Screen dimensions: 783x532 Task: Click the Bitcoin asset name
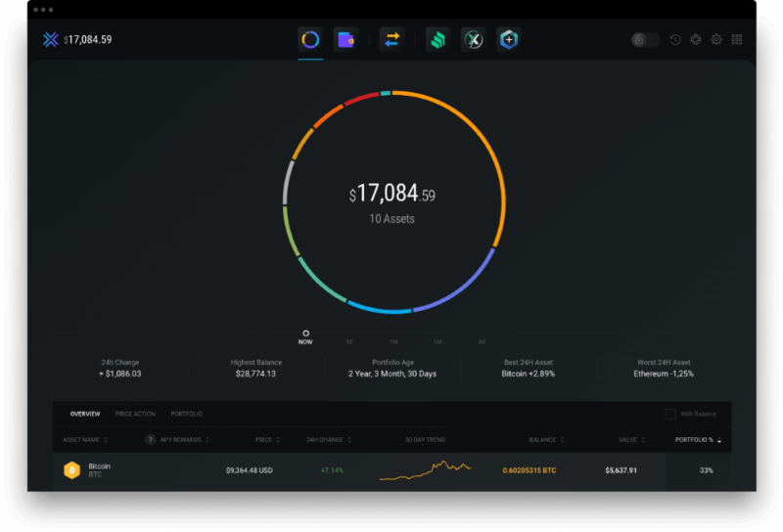100,466
